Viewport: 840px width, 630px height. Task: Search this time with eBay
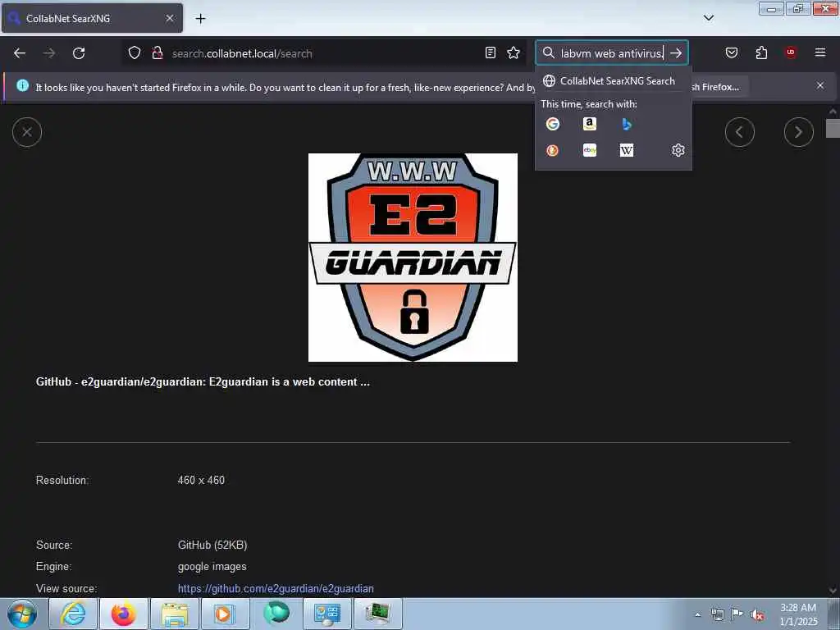point(590,151)
